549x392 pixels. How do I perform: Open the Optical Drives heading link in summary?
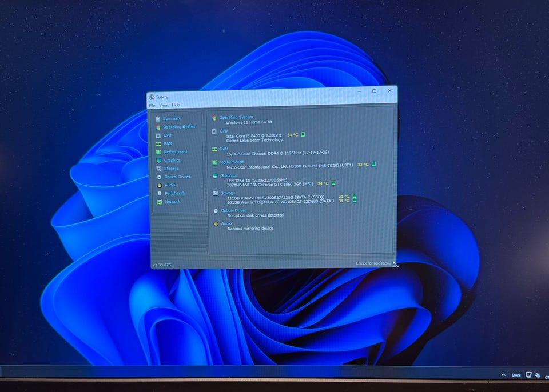pos(234,210)
